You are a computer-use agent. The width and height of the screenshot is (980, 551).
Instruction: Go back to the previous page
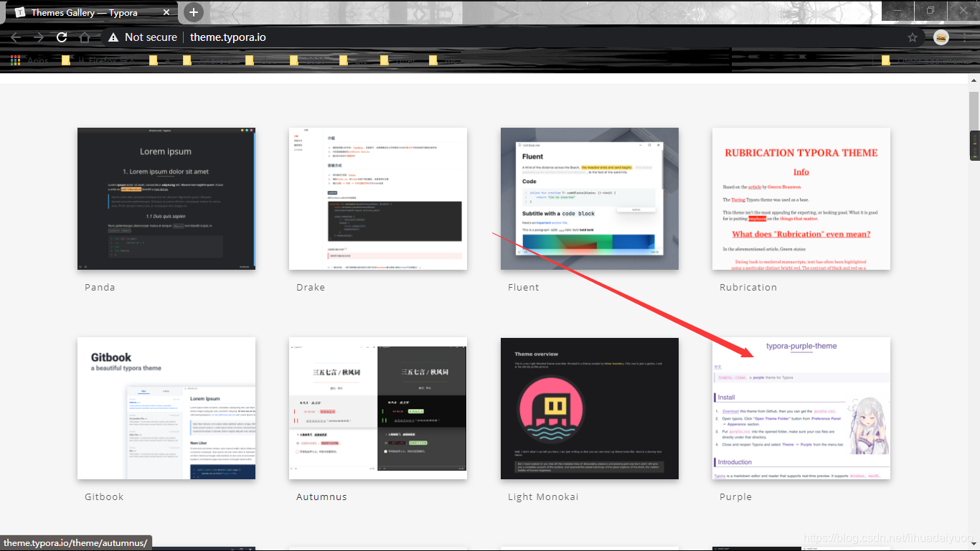(x=16, y=37)
